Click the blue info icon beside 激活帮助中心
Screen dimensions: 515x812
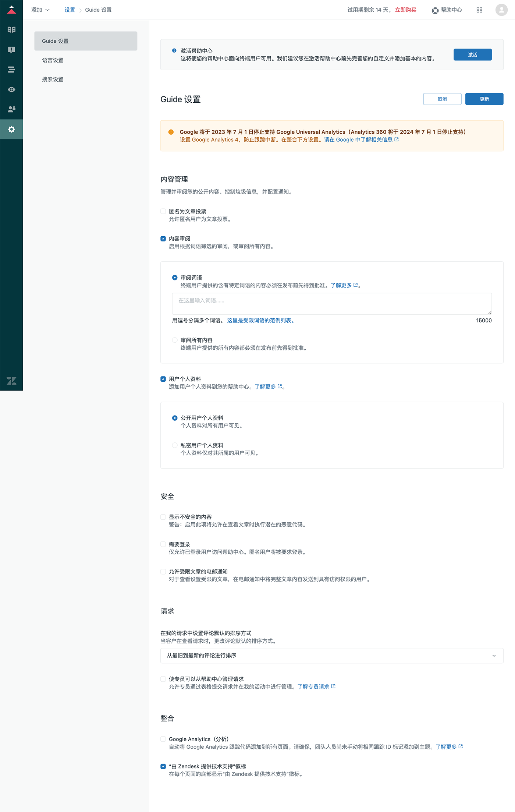tap(174, 51)
